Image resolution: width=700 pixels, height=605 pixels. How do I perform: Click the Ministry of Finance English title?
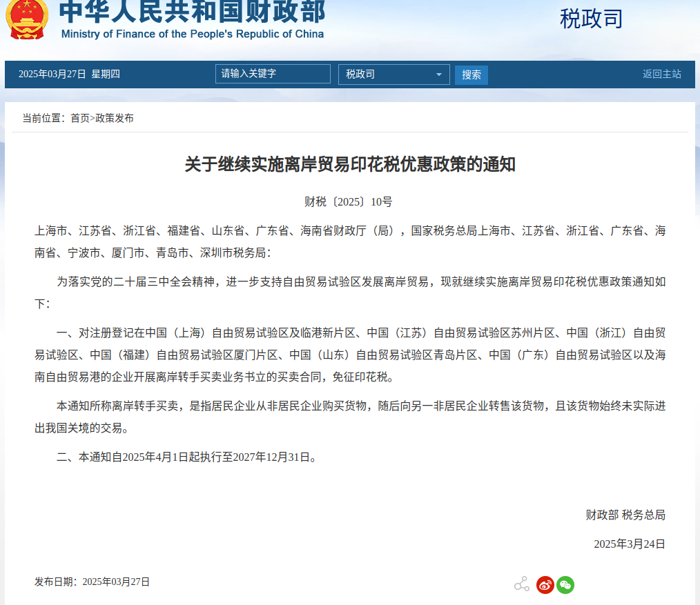[192, 34]
